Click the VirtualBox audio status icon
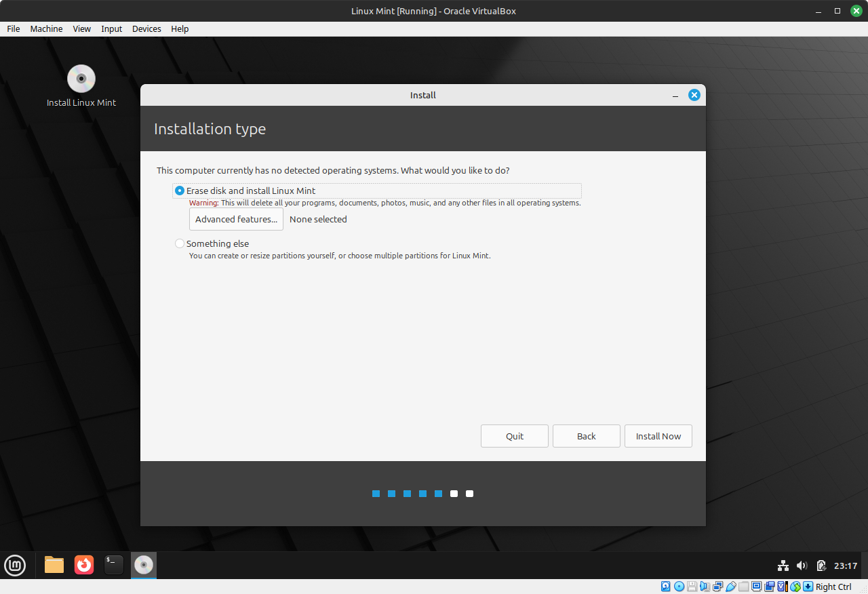 tap(705, 587)
